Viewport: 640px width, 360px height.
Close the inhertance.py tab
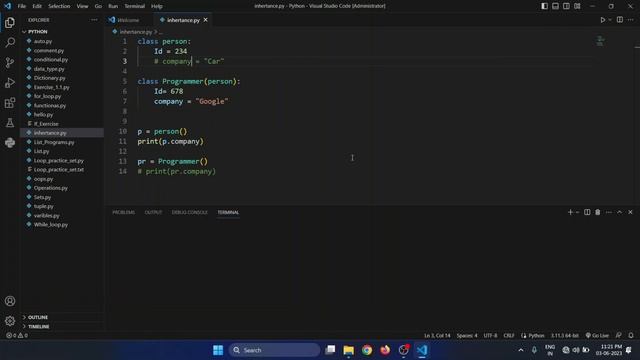[x=205, y=20]
